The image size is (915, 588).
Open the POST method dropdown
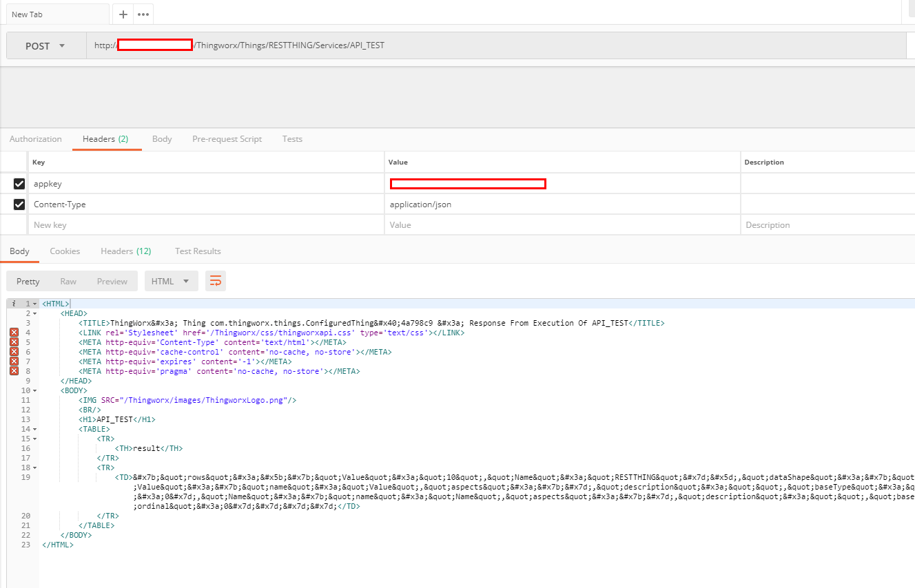point(45,46)
